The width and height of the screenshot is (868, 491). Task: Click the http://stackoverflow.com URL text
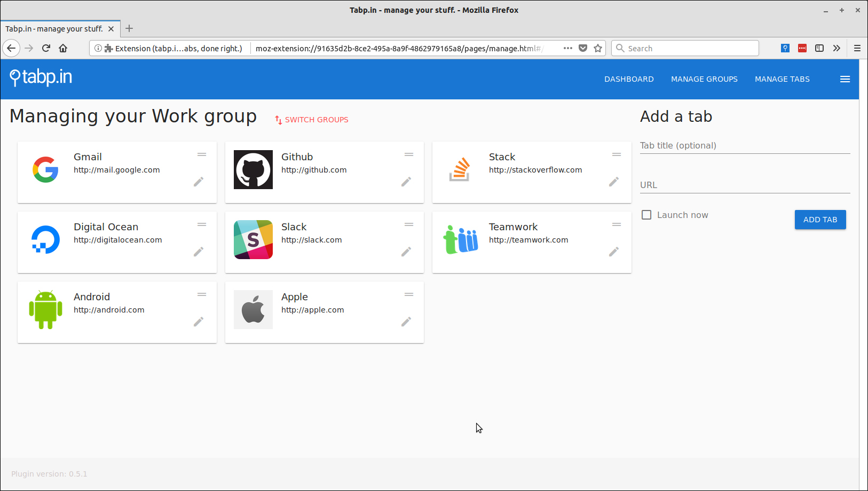tap(535, 170)
